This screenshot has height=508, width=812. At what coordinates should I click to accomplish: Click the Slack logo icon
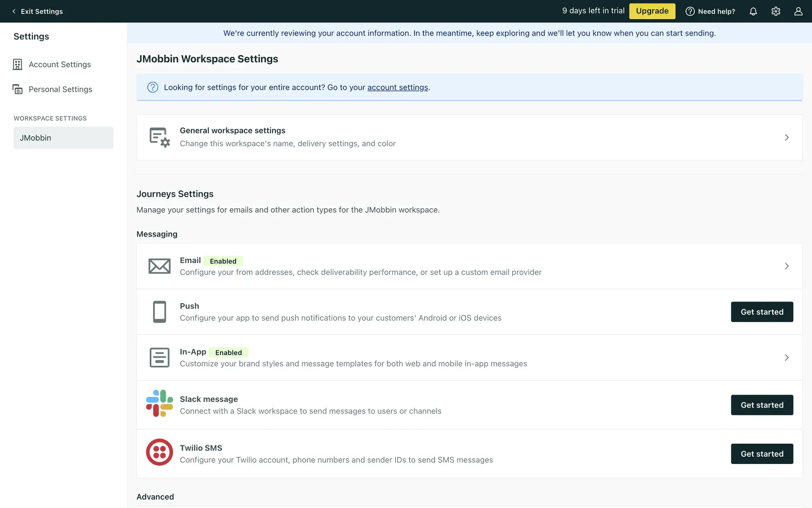pos(159,403)
